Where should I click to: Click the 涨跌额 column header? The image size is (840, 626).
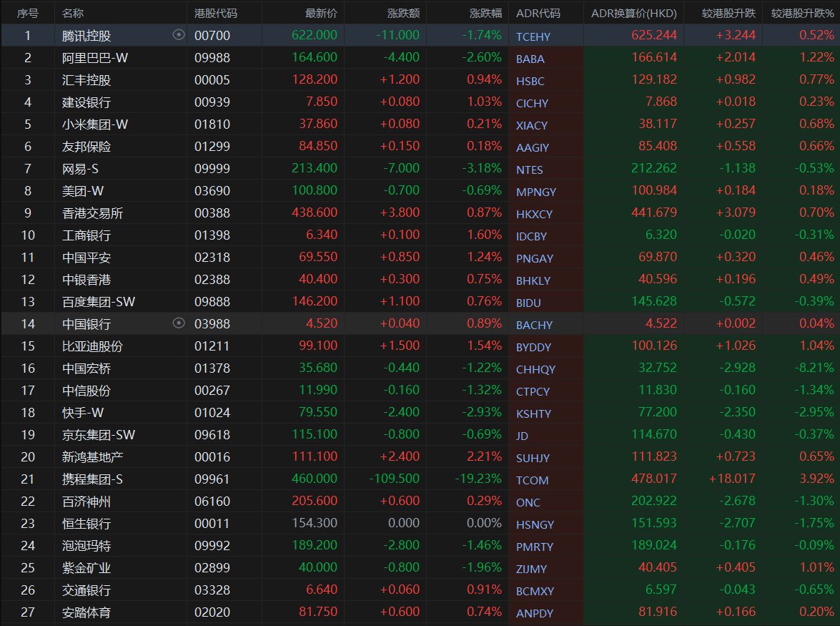[x=403, y=13]
